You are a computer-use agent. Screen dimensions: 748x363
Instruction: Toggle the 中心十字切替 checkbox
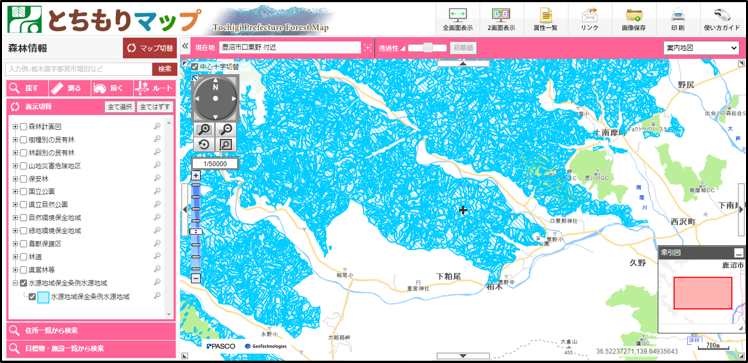195,66
